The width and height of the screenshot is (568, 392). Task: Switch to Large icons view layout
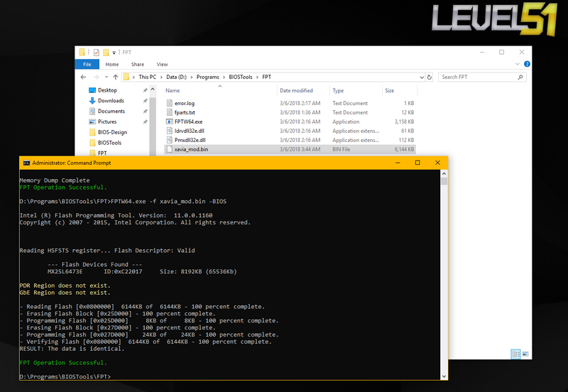pyautogui.click(x=525, y=354)
